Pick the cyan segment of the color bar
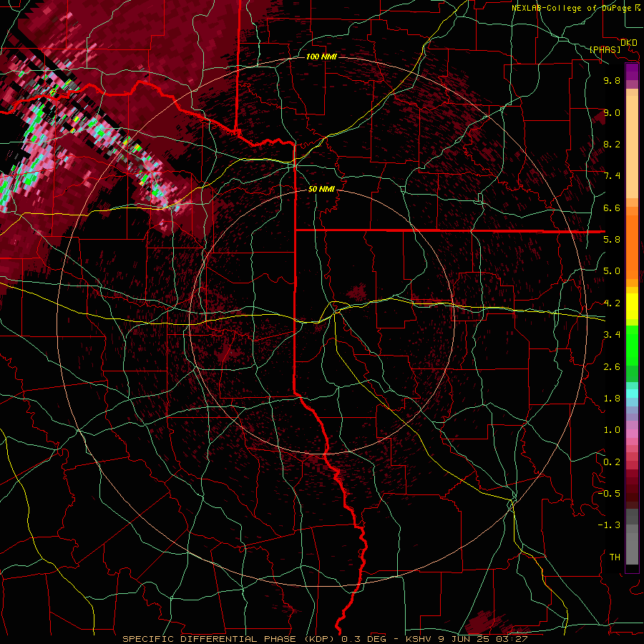Viewport: 644px width, 644px height. (x=632, y=394)
